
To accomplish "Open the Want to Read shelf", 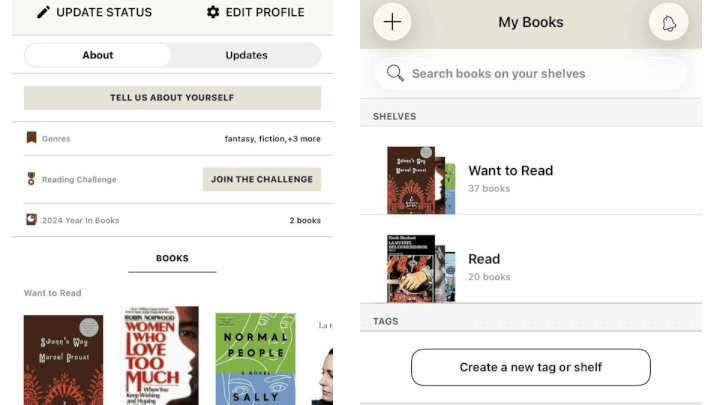I will click(x=510, y=178).
